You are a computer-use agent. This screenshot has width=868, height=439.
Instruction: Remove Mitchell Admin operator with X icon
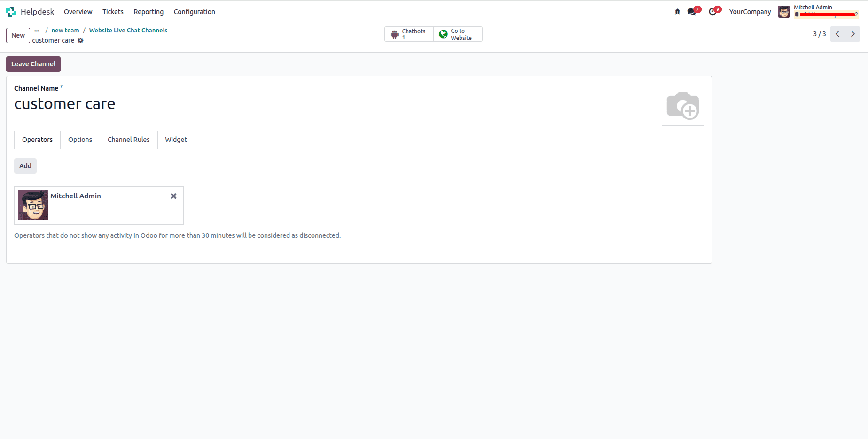tap(173, 196)
